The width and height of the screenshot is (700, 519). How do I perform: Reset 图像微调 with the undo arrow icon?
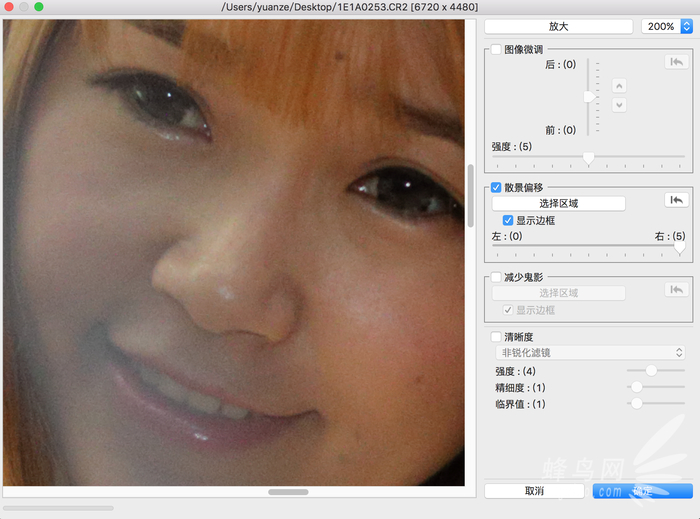point(676,62)
